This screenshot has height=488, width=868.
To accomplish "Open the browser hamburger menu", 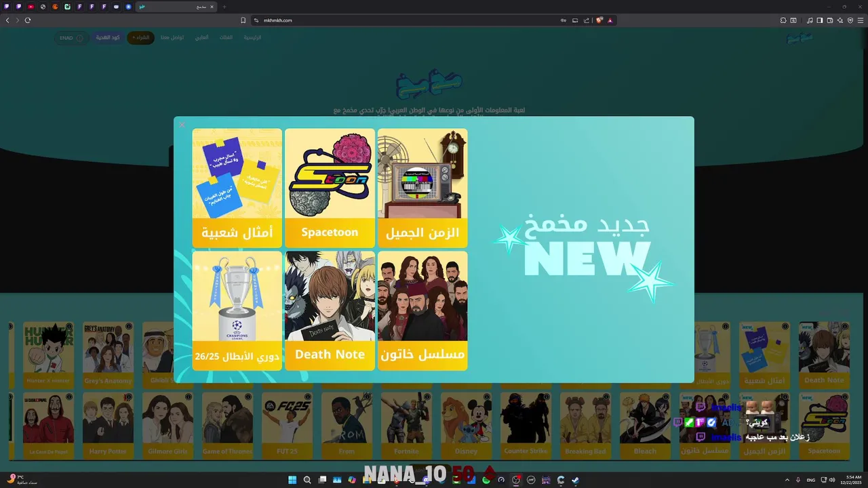I will coord(861,20).
